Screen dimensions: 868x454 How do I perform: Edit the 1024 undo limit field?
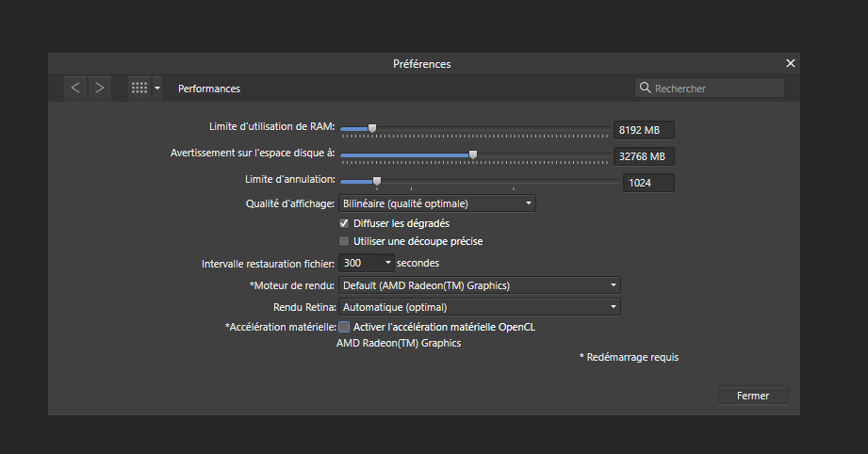click(648, 183)
